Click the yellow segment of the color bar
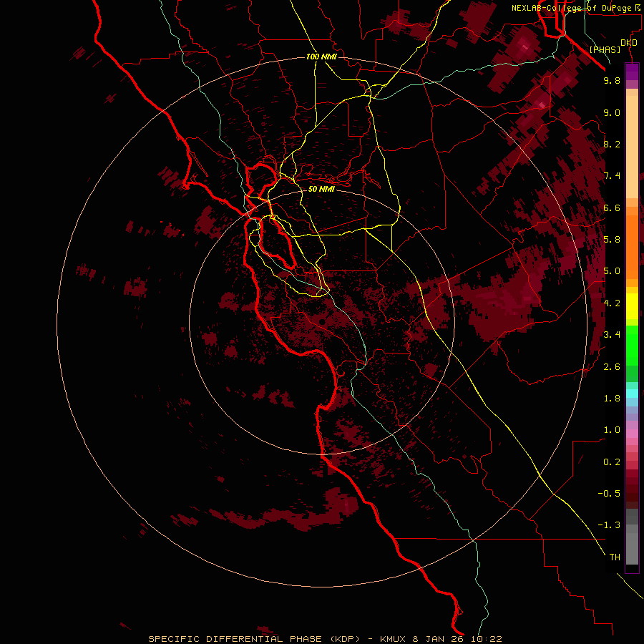This screenshot has height=644, width=644. click(632, 306)
